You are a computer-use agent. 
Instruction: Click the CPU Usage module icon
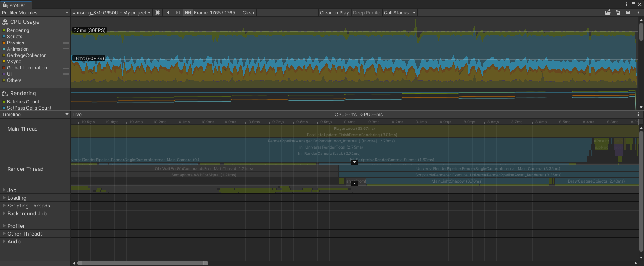coord(5,22)
